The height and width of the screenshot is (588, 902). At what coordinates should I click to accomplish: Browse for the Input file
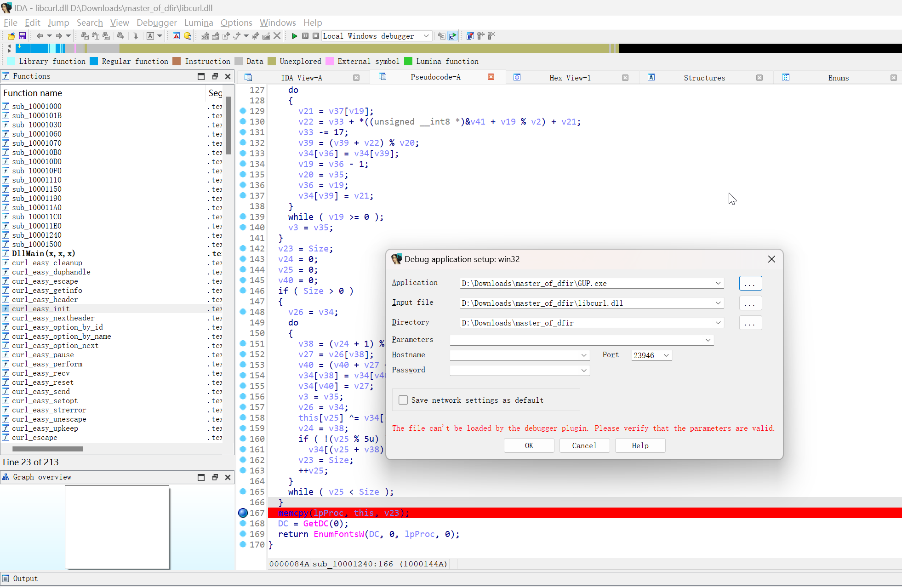(x=750, y=303)
